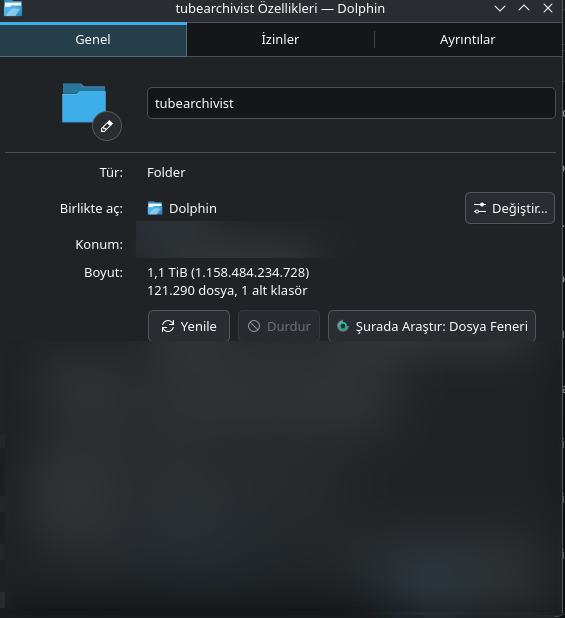Open Şurada Araştır: Dosya Feneri button
Image resolution: width=565 pixels, height=618 pixels.
pos(432,326)
